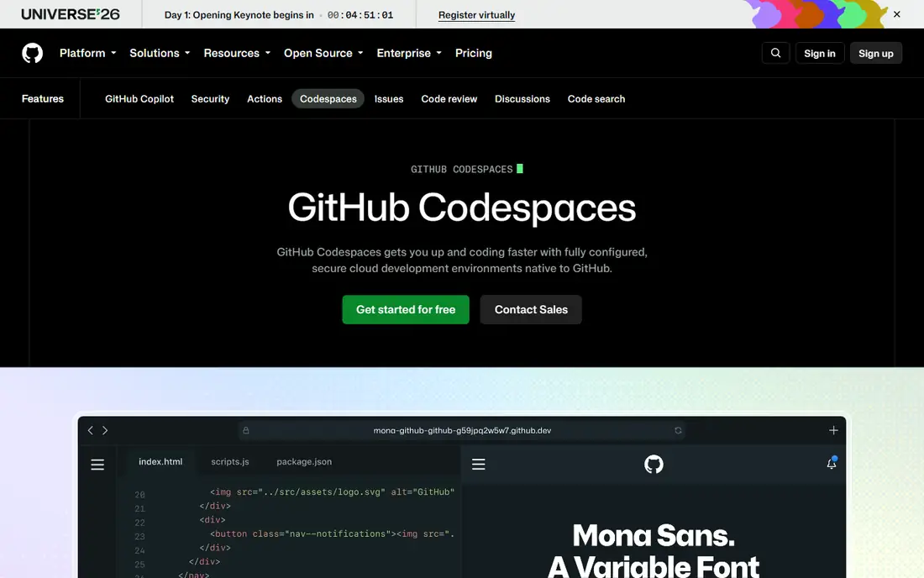Click the Register virtually link
The width and height of the screenshot is (924, 578).
477,15
